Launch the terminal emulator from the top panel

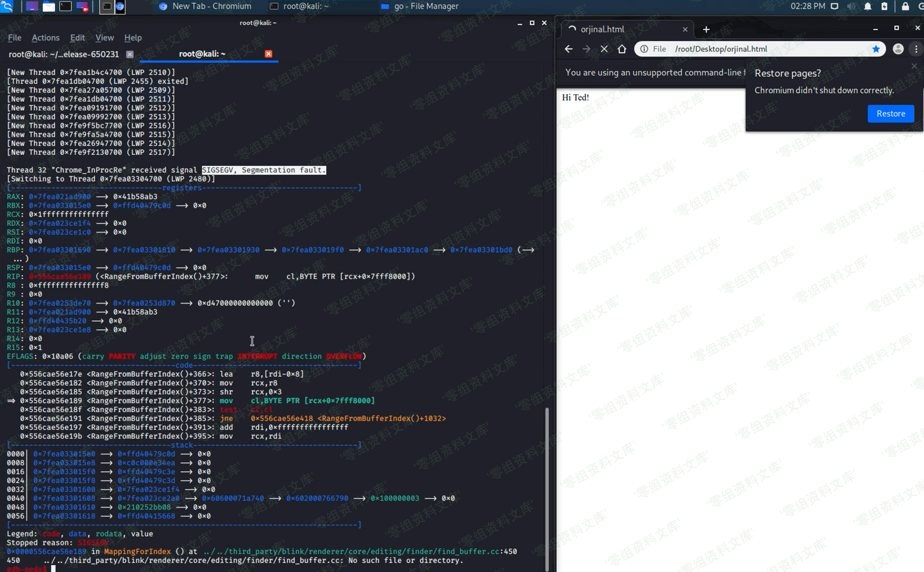pos(65,6)
